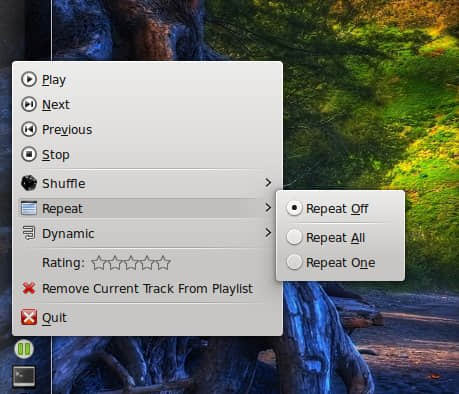459x394 pixels.
Task: Click the Dynamic playlist icon
Action: pos(29,233)
